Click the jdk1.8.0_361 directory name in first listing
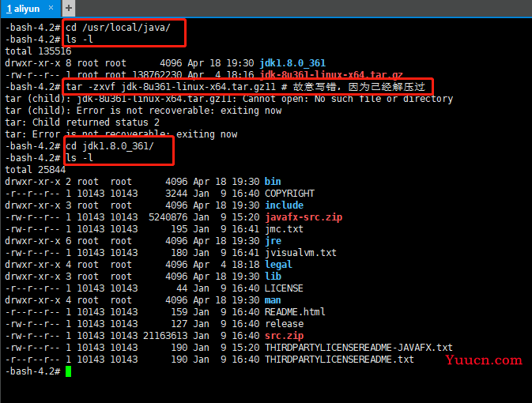532x403 pixels. click(292, 63)
